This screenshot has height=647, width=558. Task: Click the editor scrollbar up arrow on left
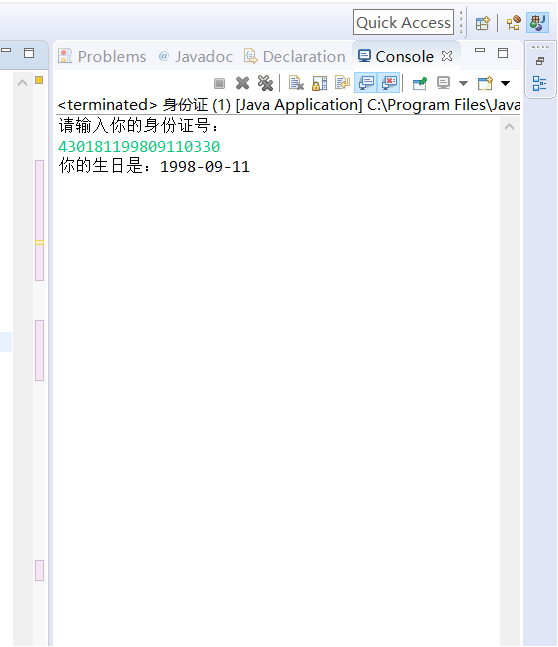click(23, 83)
